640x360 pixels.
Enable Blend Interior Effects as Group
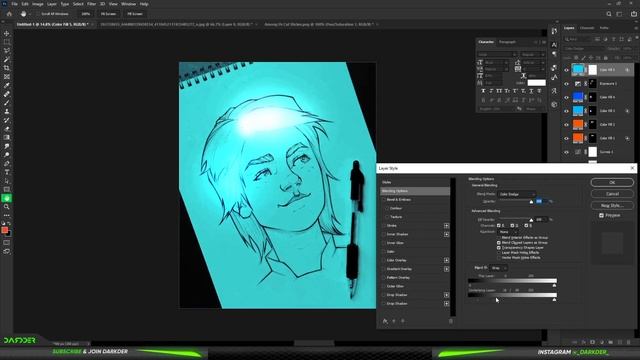[499, 238]
